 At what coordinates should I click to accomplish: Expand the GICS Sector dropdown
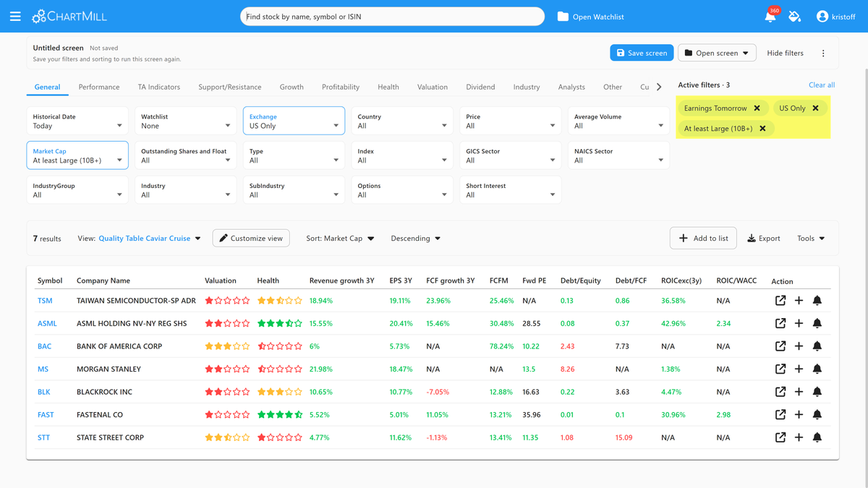point(510,155)
